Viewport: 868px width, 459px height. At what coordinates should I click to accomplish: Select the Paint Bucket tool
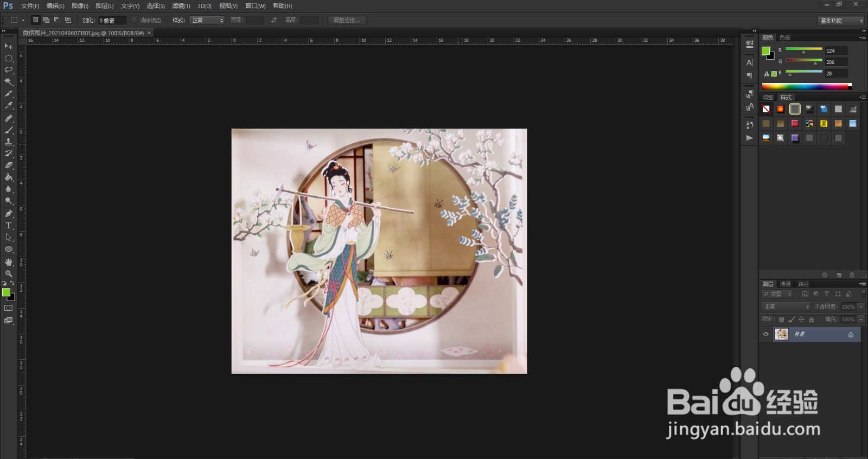tap(8, 177)
